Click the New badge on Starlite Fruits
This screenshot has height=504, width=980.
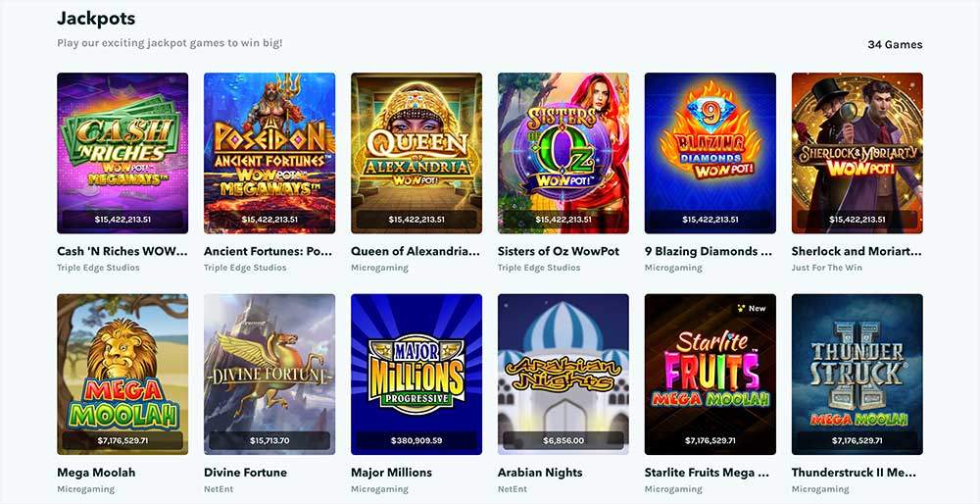[x=752, y=308]
